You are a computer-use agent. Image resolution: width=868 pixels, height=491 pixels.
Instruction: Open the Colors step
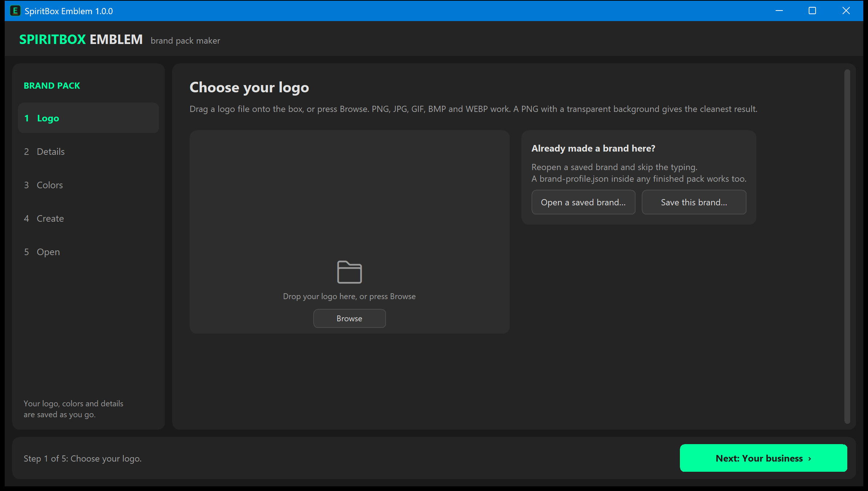click(88, 185)
